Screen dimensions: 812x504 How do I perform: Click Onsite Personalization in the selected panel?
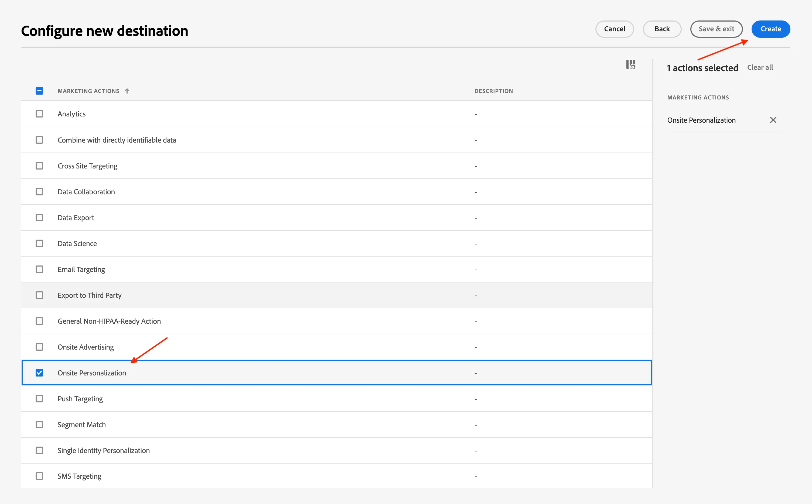(701, 120)
